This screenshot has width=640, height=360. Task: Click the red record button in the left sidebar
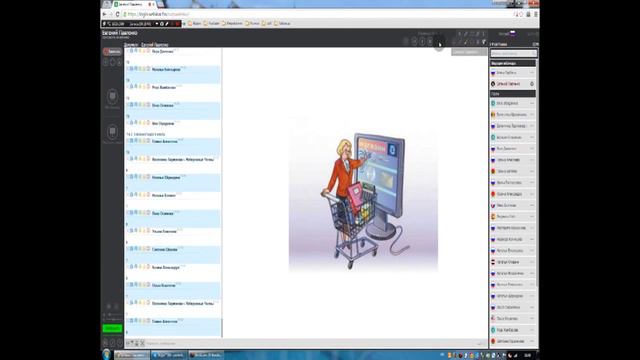[x=112, y=52]
